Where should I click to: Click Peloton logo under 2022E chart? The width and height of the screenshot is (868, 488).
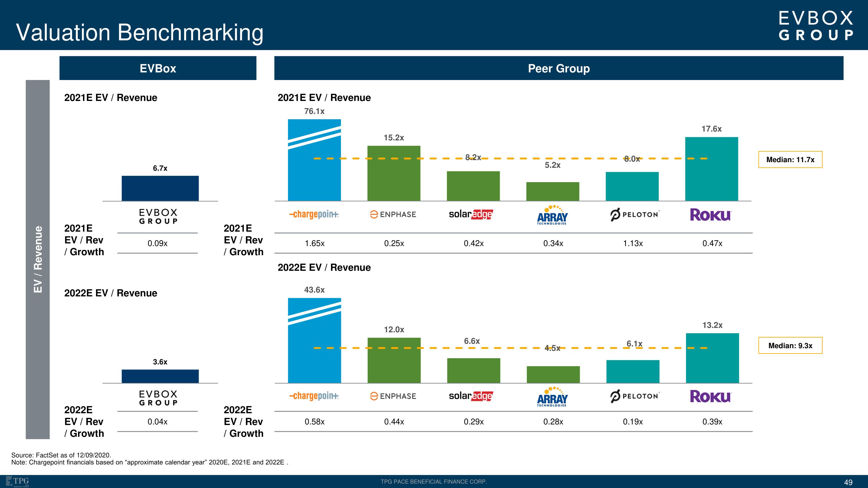click(635, 396)
